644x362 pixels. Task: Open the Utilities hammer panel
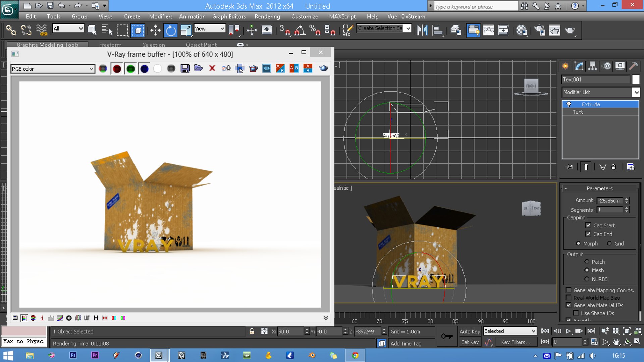pyautogui.click(x=634, y=66)
